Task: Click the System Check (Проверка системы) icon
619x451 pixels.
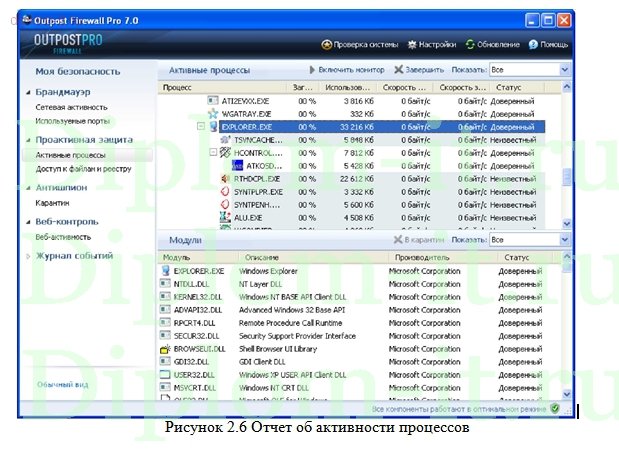Action: [x=327, y=45]
